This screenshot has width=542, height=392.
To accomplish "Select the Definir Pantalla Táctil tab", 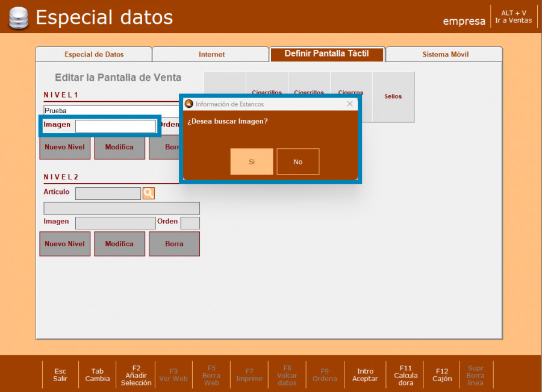I will 326,54.
